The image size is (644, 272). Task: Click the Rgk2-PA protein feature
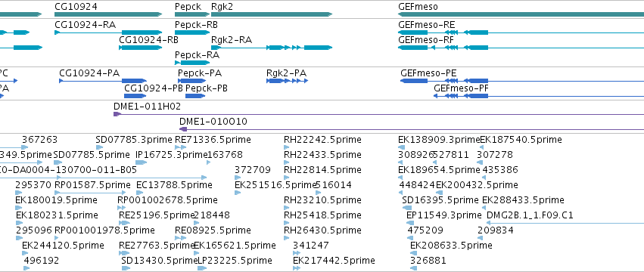pos(287,81)
